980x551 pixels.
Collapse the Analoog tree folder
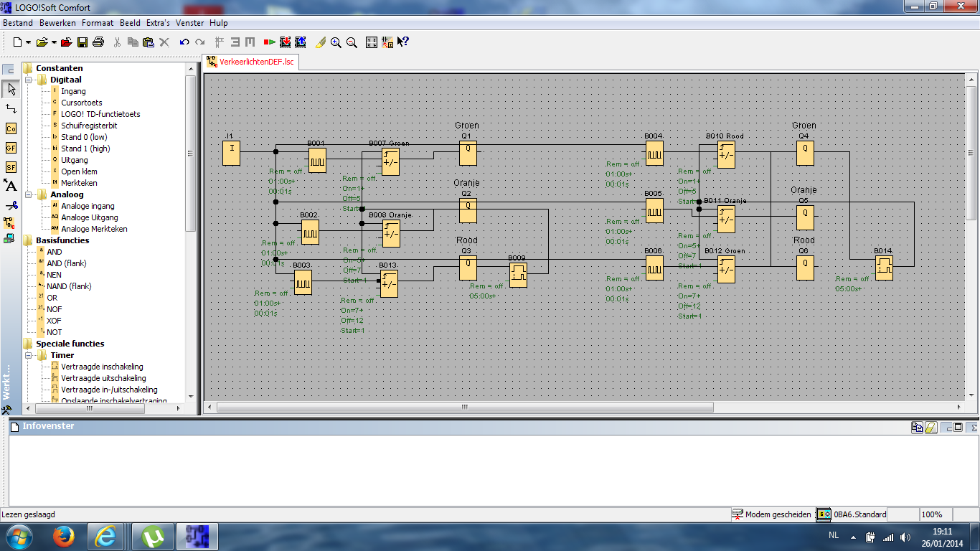(29, 194)
